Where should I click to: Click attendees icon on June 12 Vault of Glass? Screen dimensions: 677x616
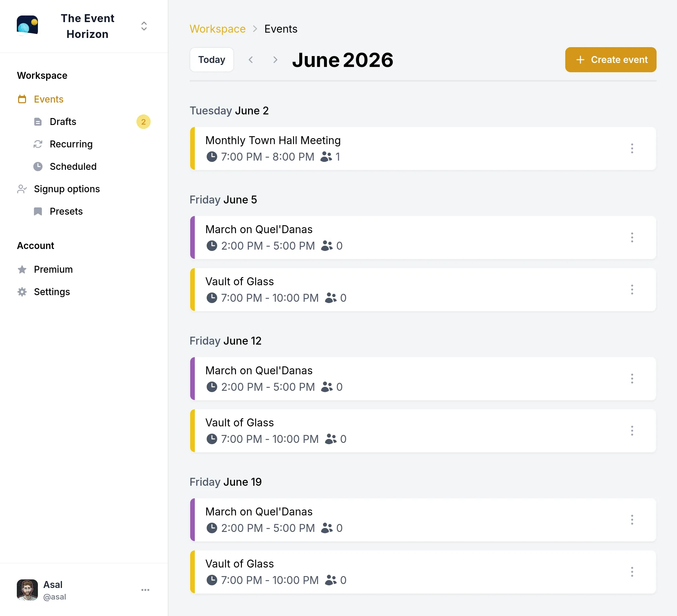(x=331, y=439)
